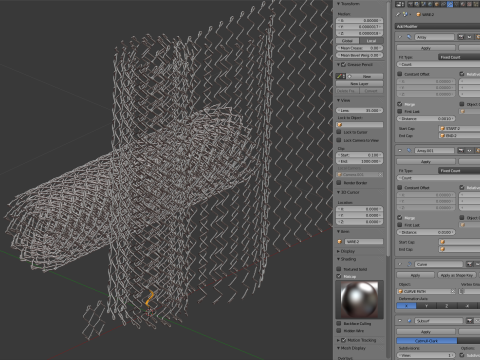Create a New Layer for Grease Pencil
This screenshot has width=480, height=360.
[359, 84]
